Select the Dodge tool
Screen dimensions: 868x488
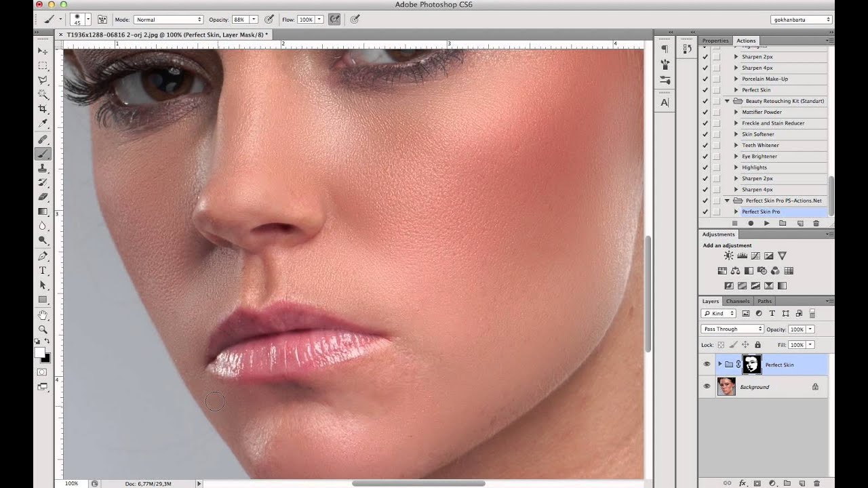click(43, 240)
